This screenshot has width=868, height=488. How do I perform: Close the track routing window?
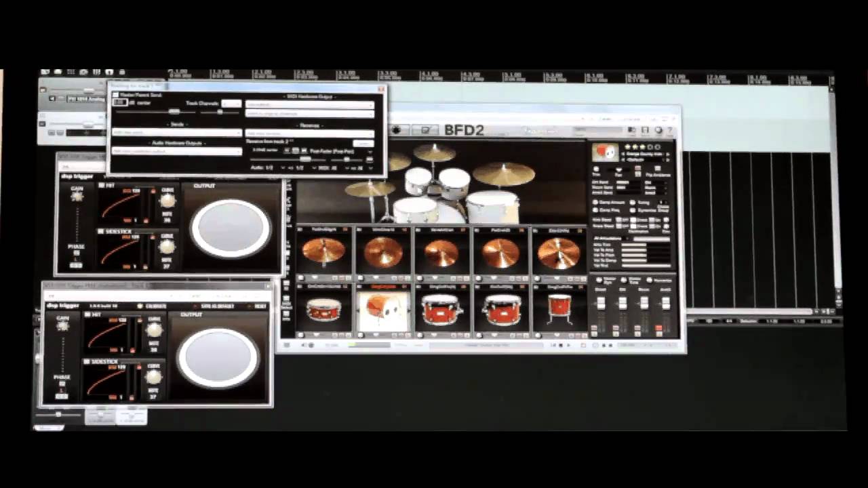pyautogui.click(x=380, y=87)
